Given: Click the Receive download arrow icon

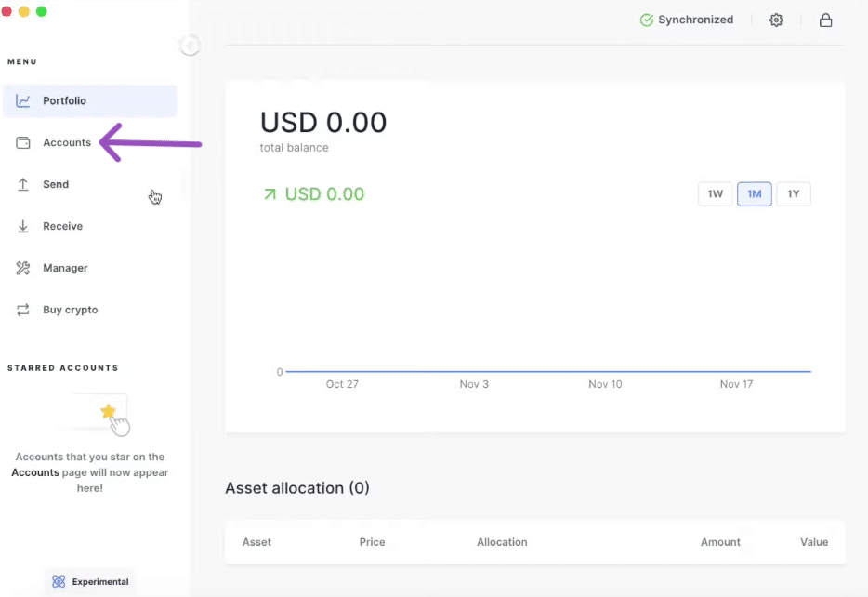Looking at the screenshot, I should tap(23, 227).
